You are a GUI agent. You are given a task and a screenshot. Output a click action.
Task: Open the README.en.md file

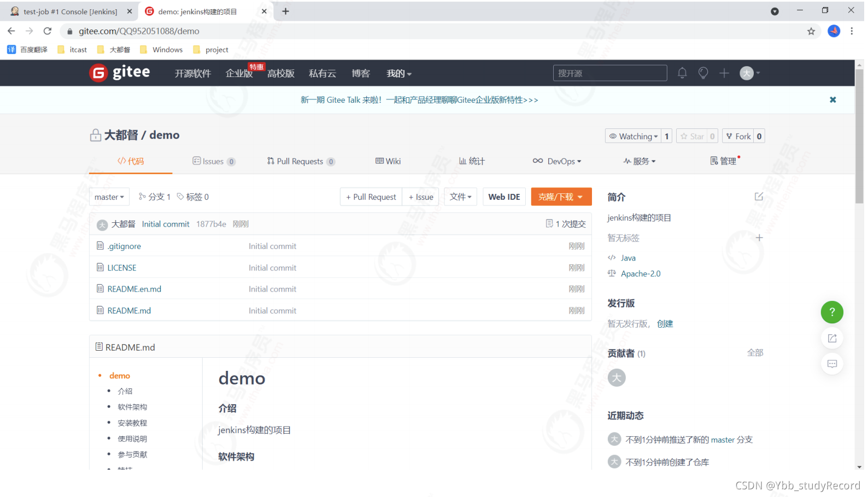pos(134,289)
